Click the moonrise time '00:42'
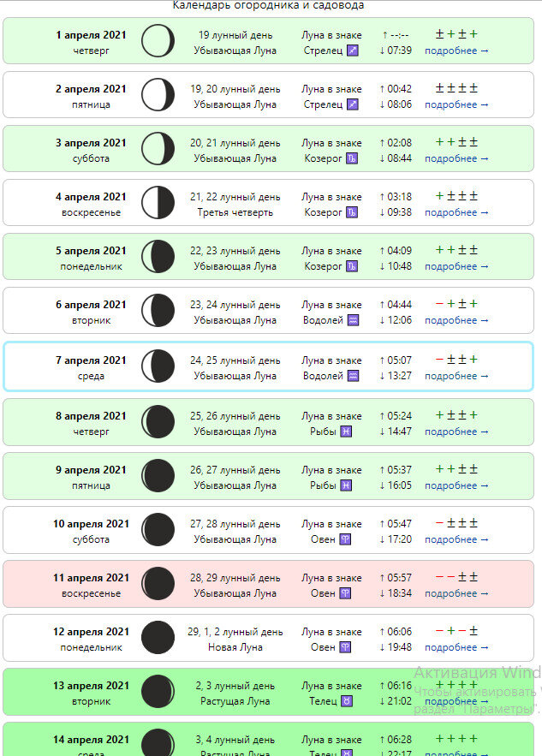This screenshot has width=542, height=756. pos(400,89)
